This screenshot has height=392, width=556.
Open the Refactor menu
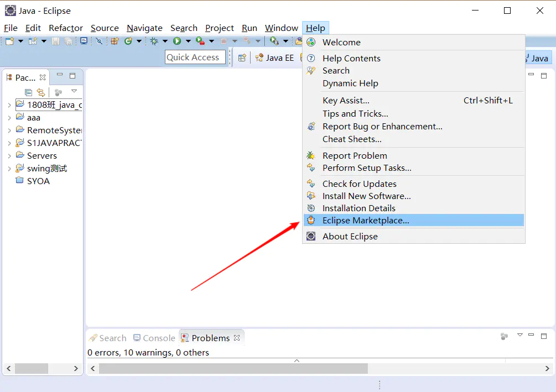pyautogui.click(x=66, y=28)
